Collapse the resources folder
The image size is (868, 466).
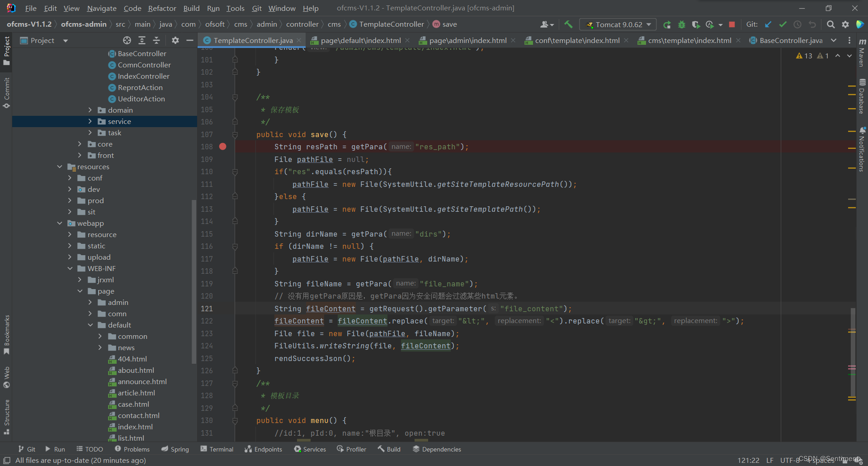(59, 166)
